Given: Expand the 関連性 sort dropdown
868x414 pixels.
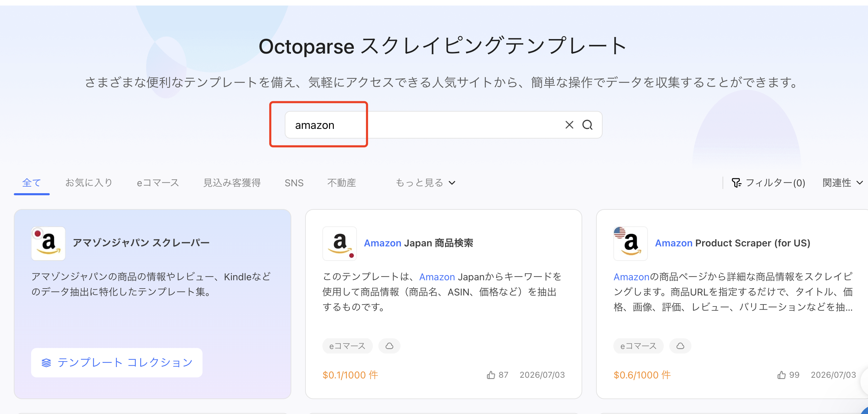Looking at the screenshot, I should 843,182.
